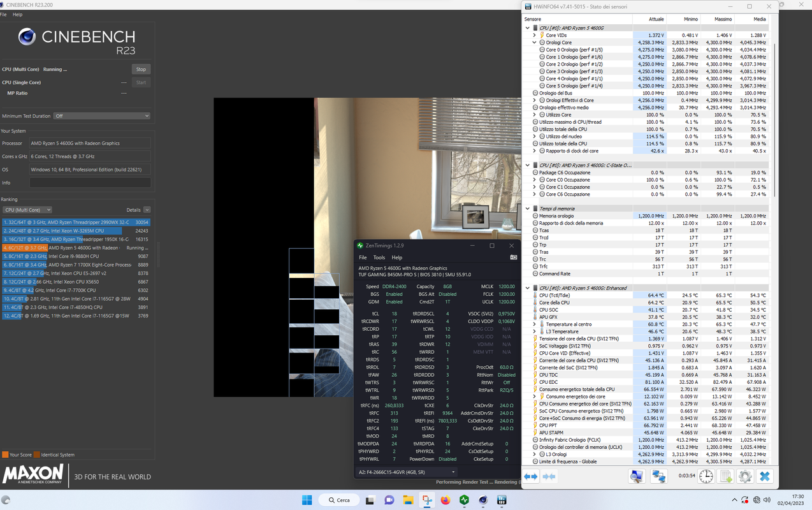
Task: Expand Orologi Effettivi di Core row
Action: pos(534,100)
